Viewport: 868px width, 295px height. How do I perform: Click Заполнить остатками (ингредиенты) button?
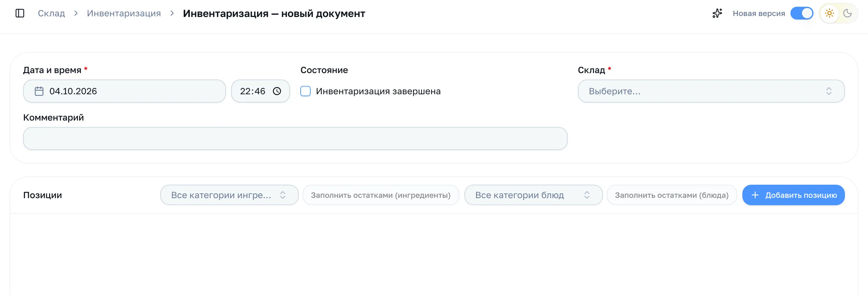click(x=381, y=195)
